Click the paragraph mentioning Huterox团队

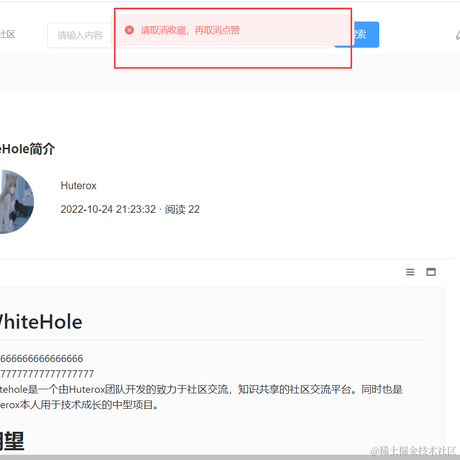pos(201,397)
